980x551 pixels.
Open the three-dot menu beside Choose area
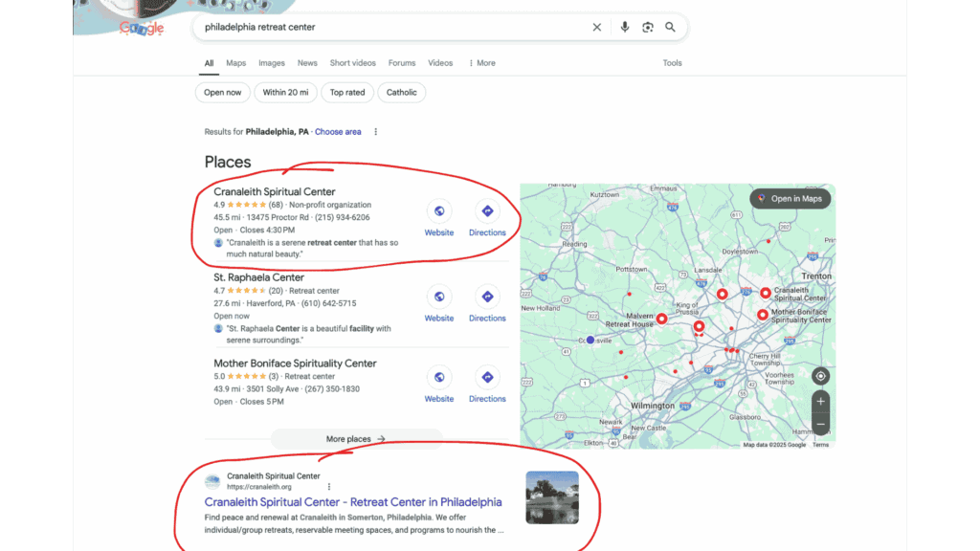pyautogui.click(x=375, y=132)
